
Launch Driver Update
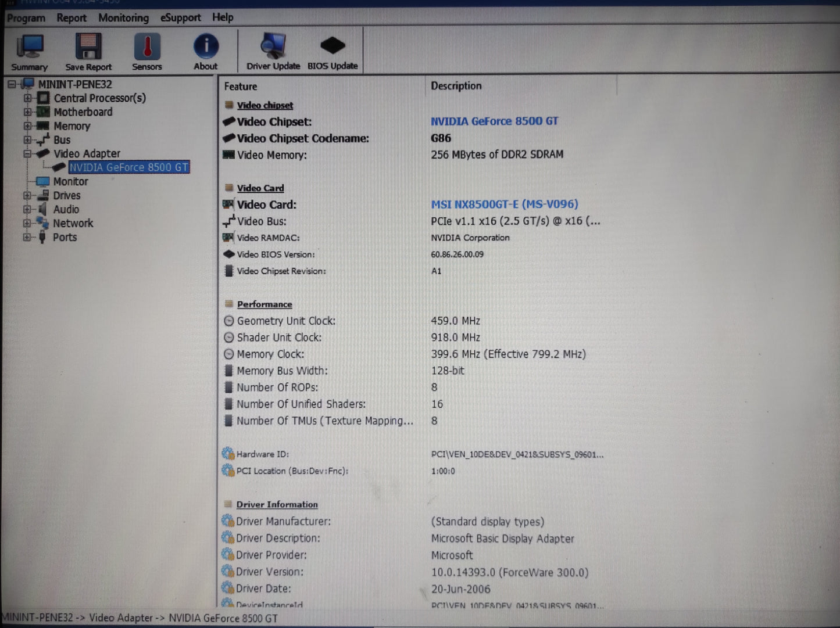(273, 49)
